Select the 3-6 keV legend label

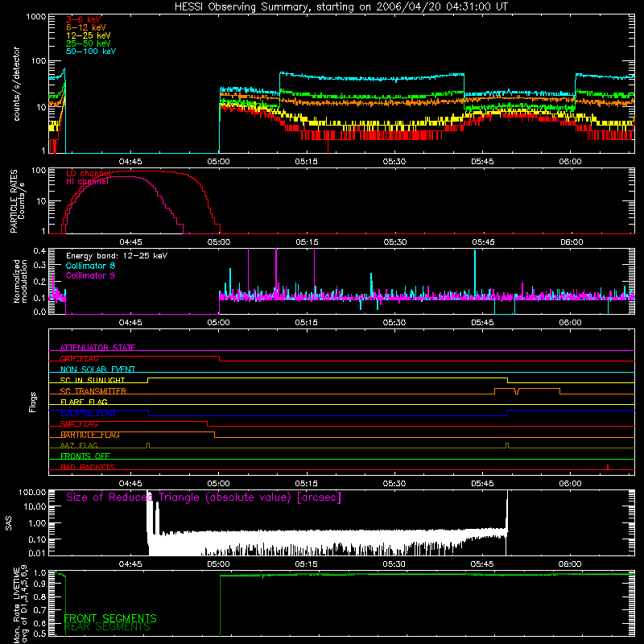(84, 19)
